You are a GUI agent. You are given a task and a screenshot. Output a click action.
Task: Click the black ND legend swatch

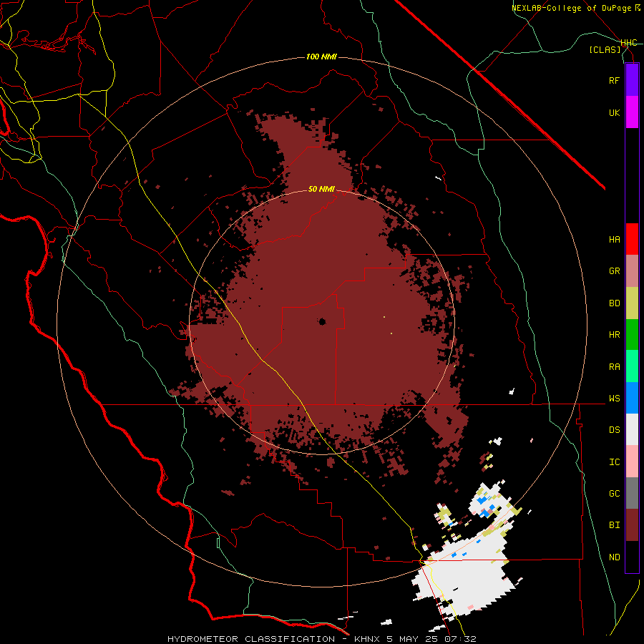pyautogui.click(x=632, y=557)
